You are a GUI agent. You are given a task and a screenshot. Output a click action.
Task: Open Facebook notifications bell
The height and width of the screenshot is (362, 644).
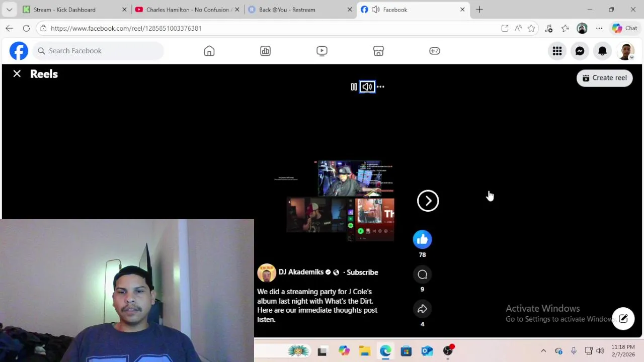[603, 51]
